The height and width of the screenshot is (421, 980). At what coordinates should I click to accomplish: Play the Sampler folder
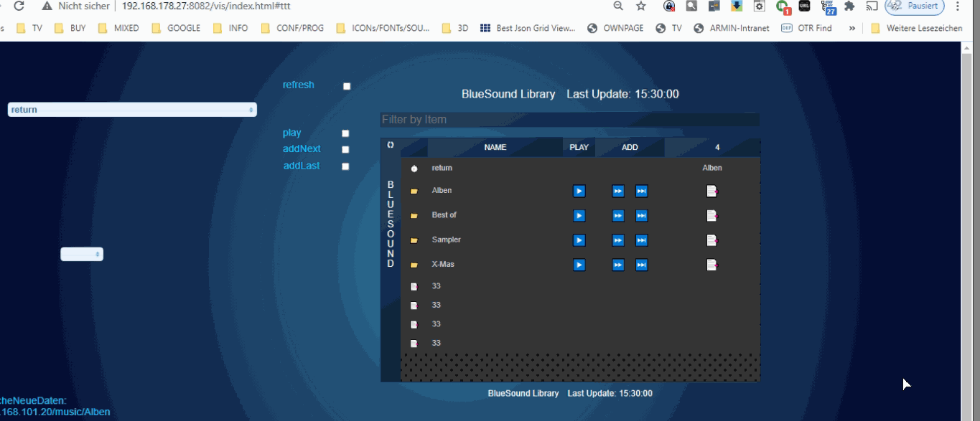tap(579, 240)
